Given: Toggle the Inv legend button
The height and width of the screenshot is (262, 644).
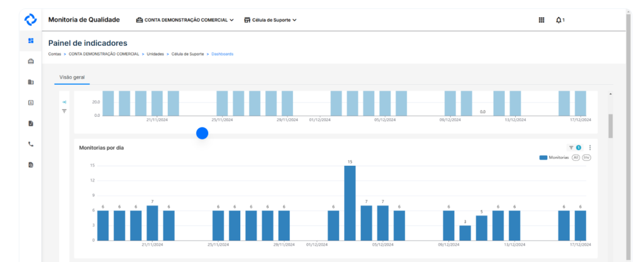Looking at the screenshot, I should pos(586,158).
